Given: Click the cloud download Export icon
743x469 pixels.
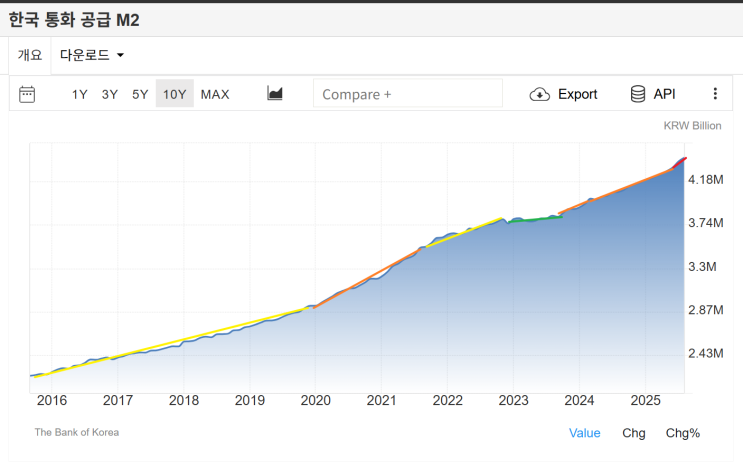Looking at the screenshot, I should [539, 94].
